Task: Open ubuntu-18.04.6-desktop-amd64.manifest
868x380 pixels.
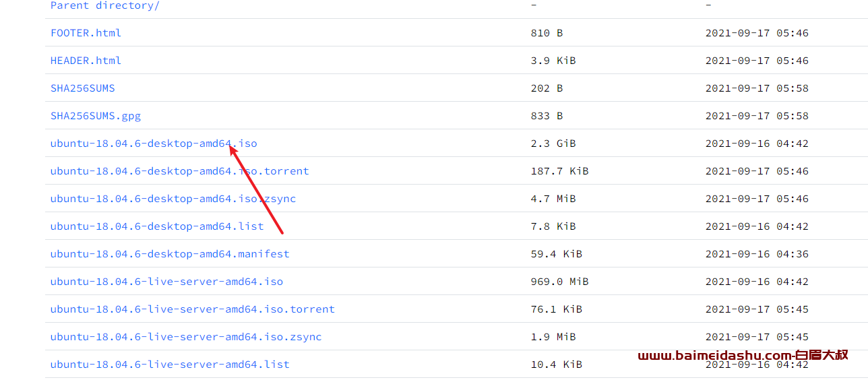Action: (x=170, y=254)
